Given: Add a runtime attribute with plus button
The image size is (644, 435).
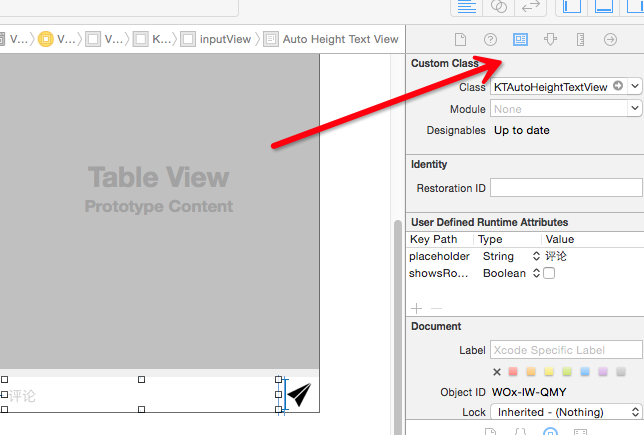Looking at the screenshot, I should point(416,308).
